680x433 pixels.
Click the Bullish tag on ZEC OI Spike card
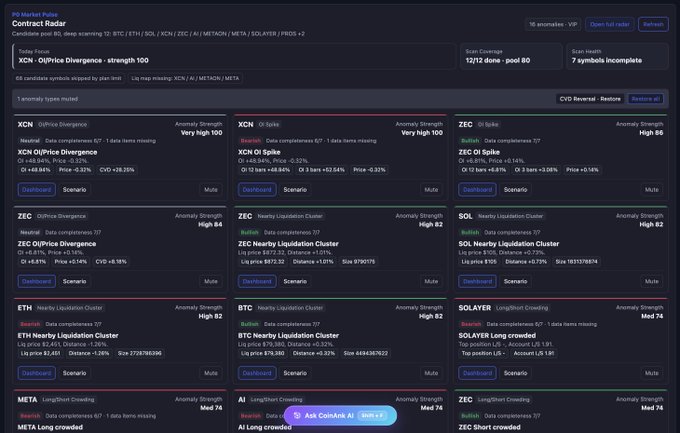coord(470,141)
